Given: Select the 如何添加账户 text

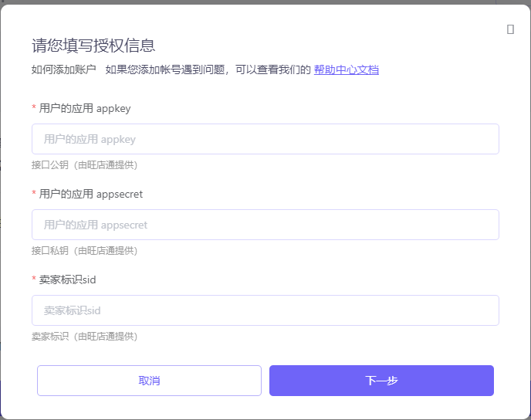Looking at the screenshot, I should [64, 69].
